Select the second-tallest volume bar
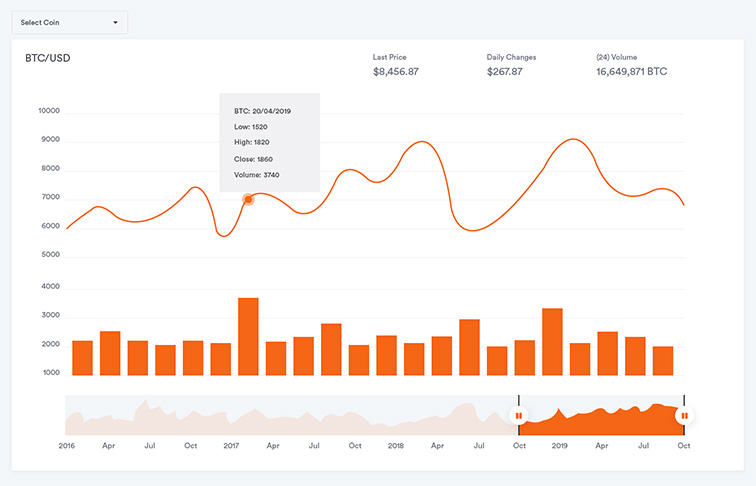This screenshot has height=486, width=756. [x=552, y=342]
